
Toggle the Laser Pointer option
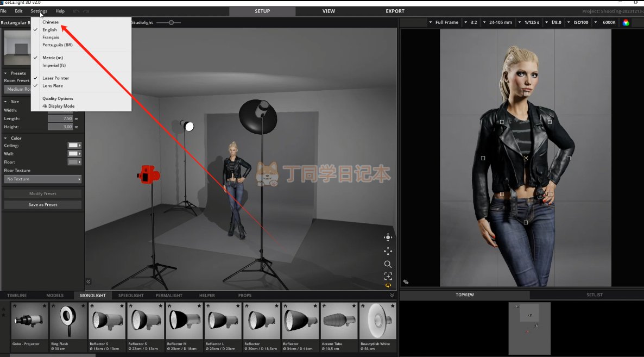55,78
